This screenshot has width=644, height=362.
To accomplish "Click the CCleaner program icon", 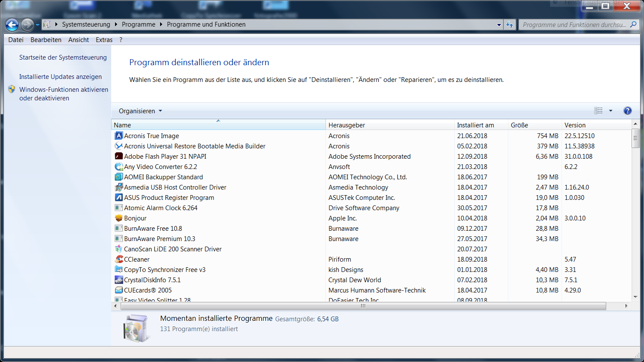I will coord(119,259).
